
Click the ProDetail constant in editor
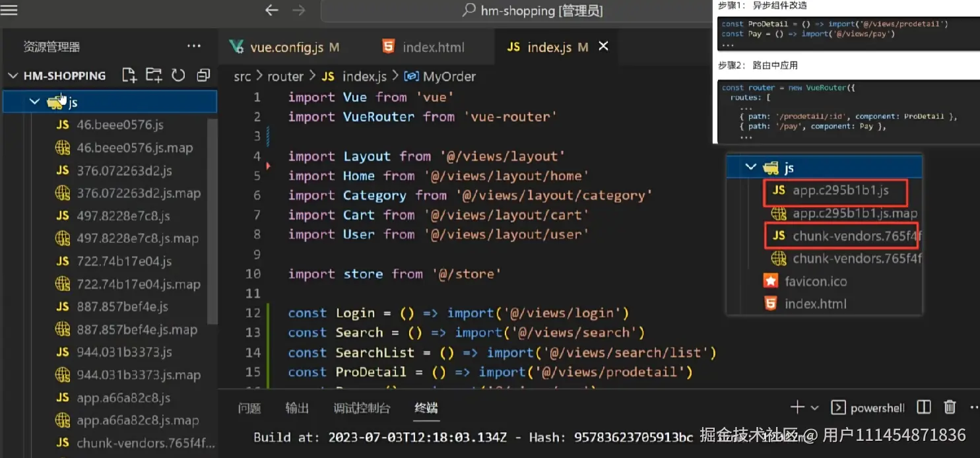371,372
